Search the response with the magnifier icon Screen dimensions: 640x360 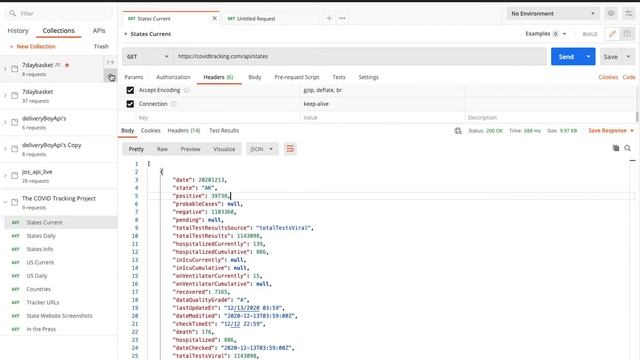pyautogui.click(x=628, y=148)
